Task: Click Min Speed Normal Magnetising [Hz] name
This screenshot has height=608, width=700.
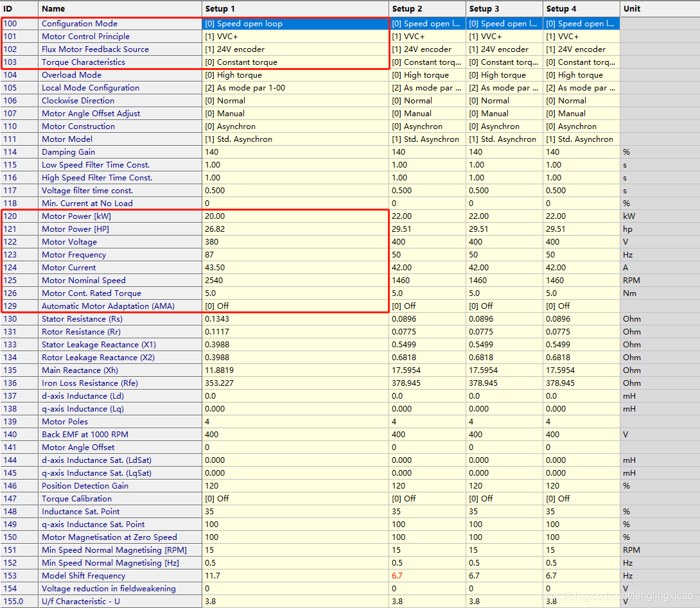Action: [x=110, y=563]
